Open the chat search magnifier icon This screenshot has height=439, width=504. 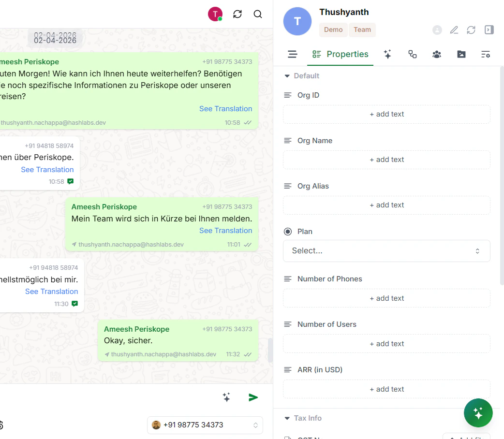click(x=258, y=14)
